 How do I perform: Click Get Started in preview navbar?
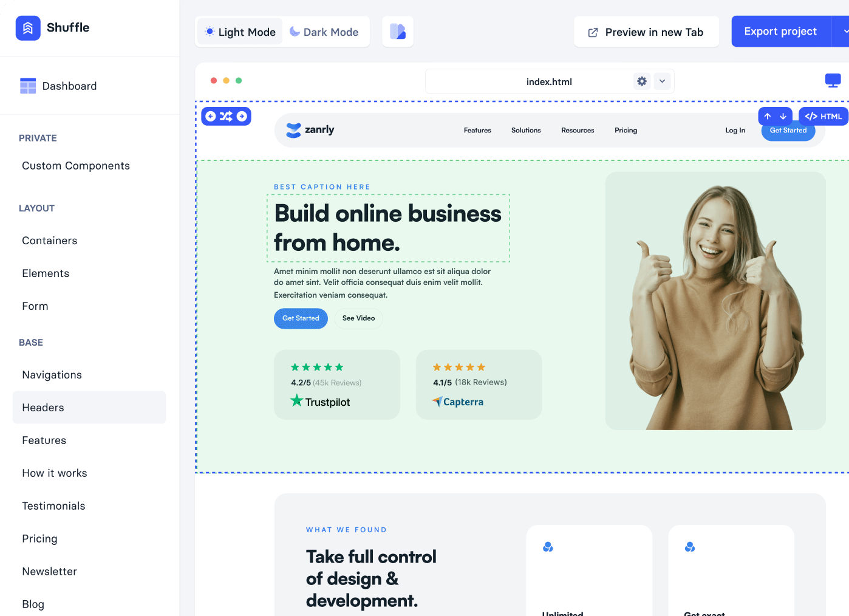[788, 131]
